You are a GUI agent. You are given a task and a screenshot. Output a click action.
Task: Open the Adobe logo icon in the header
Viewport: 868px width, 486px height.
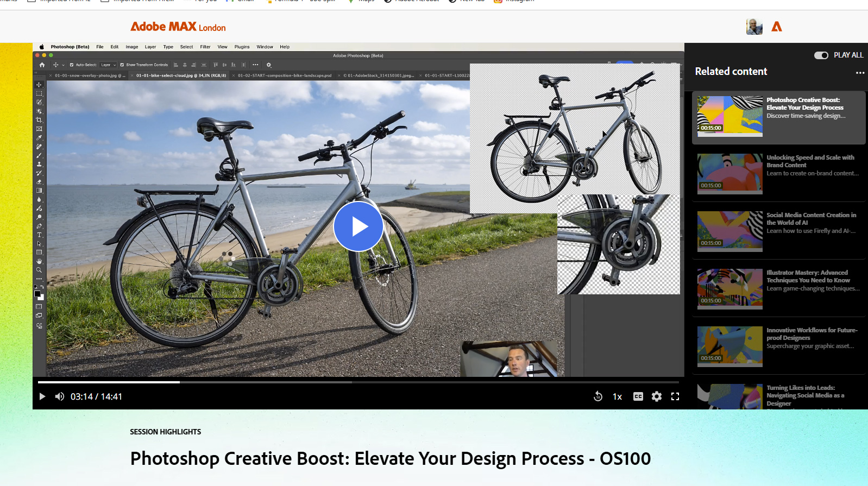777,26
